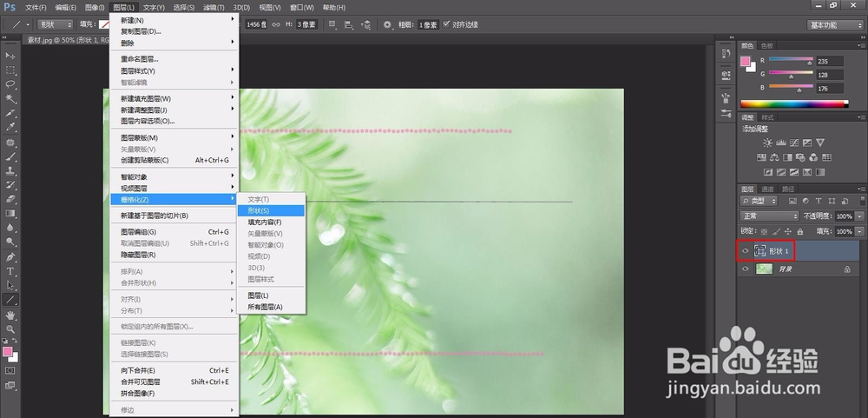Choose 所有图层(A) in rasterize submenu
The width and height of the screenshot is (868, 418).
pyautogui.click(x=271, y=307)
